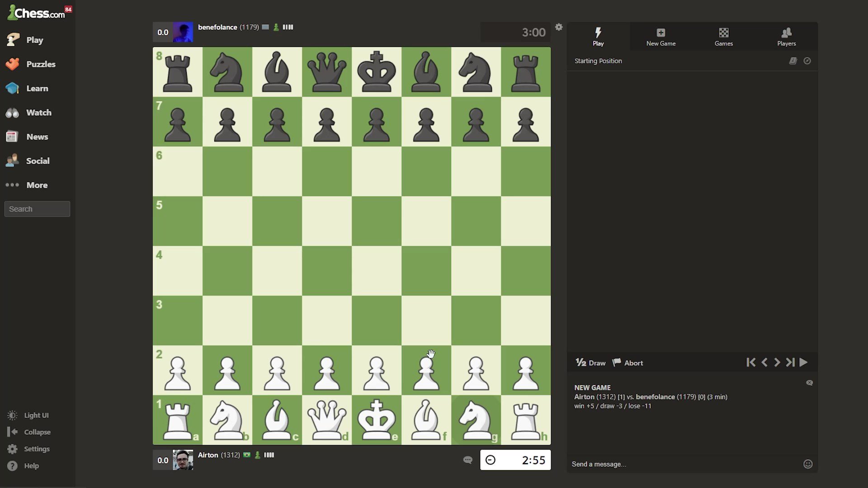Click benefolance's clock showing 3:00
Viewport: 868px width, 488px height.
point(515,33)
